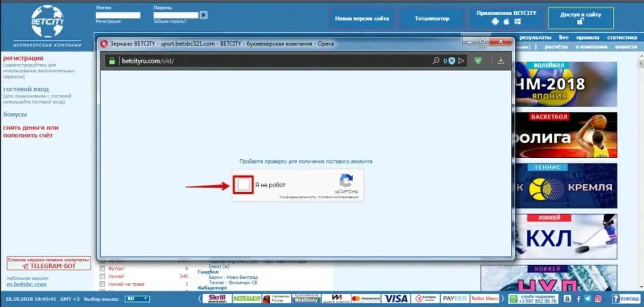Open the регистрация link in left sidebar
644x307 pixels.
[x=23, y=58]
